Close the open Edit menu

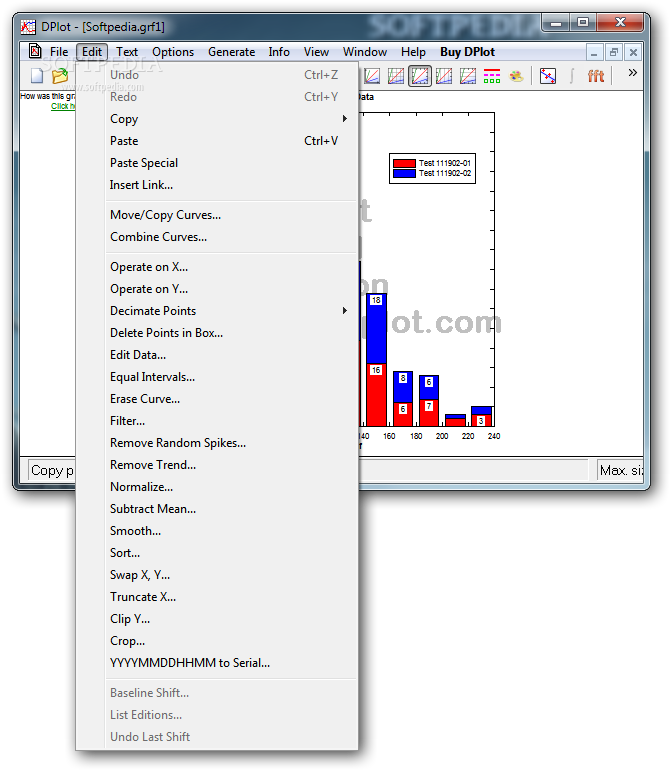point(92,52)
